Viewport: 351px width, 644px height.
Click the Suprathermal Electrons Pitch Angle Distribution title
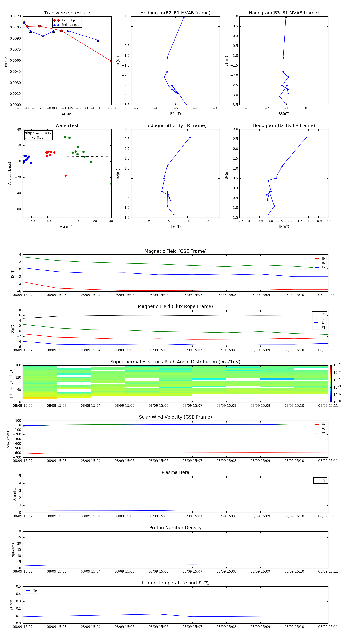[175, 362]
